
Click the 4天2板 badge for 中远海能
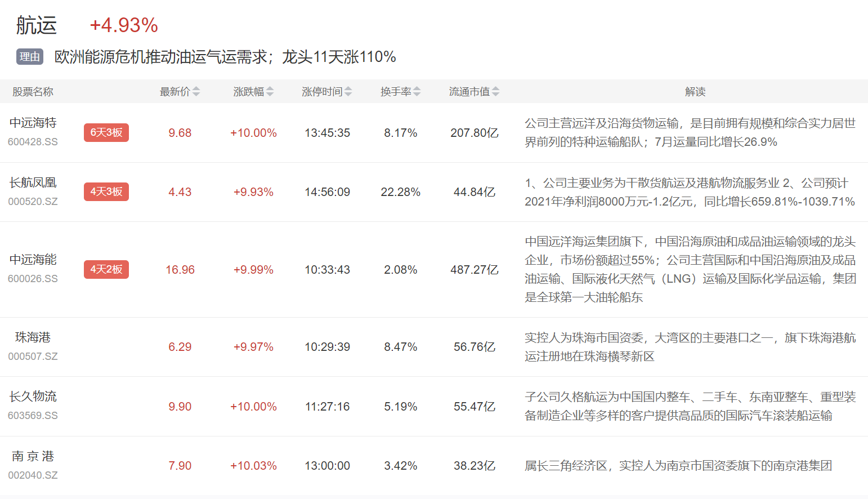(x=106, y=269)
